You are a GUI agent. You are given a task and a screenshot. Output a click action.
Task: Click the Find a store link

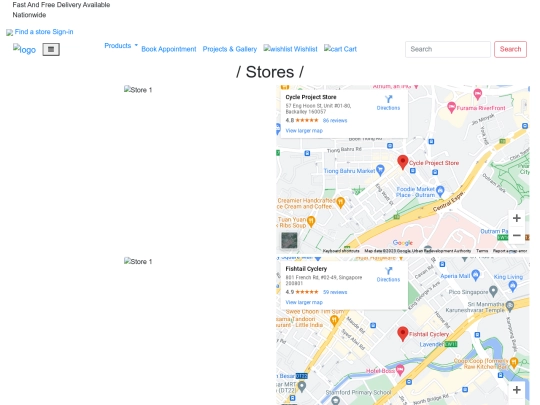(x=32, y=32)
